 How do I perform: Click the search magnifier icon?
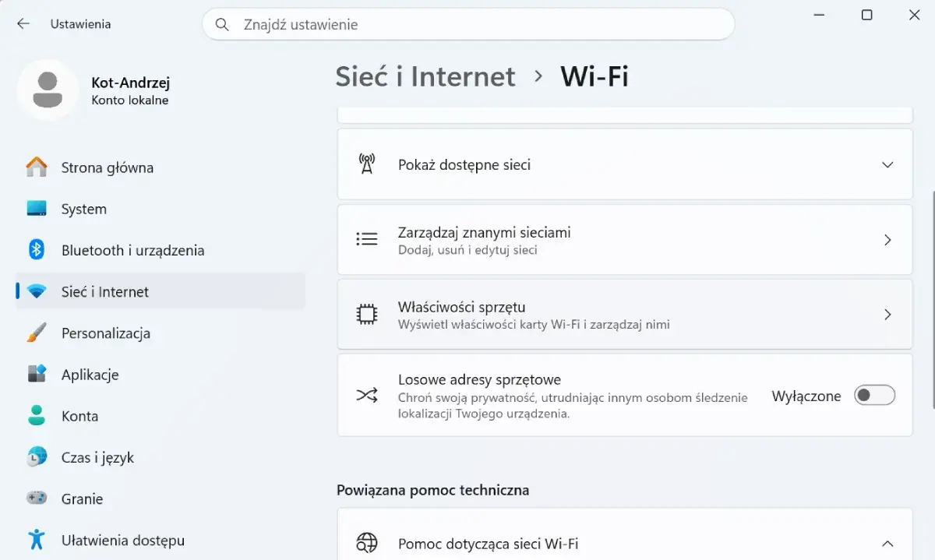pyautogui.click(x=222, y=25)
